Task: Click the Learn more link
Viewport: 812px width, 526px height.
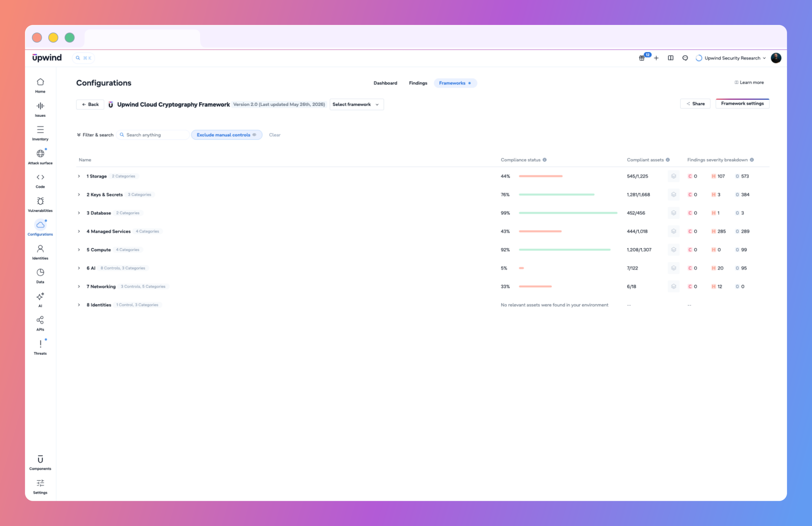Action: (x=749, y=82)
